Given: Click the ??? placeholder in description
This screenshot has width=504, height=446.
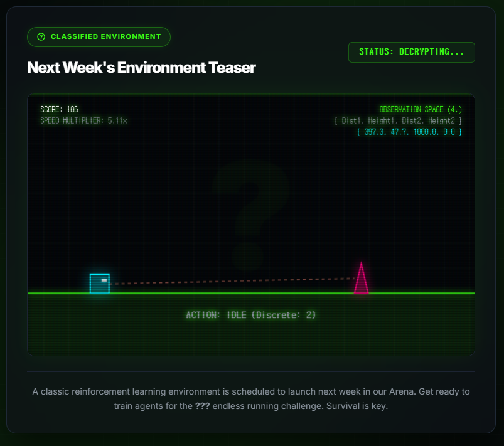Looking at the screenshot, I should pos(203,406).
